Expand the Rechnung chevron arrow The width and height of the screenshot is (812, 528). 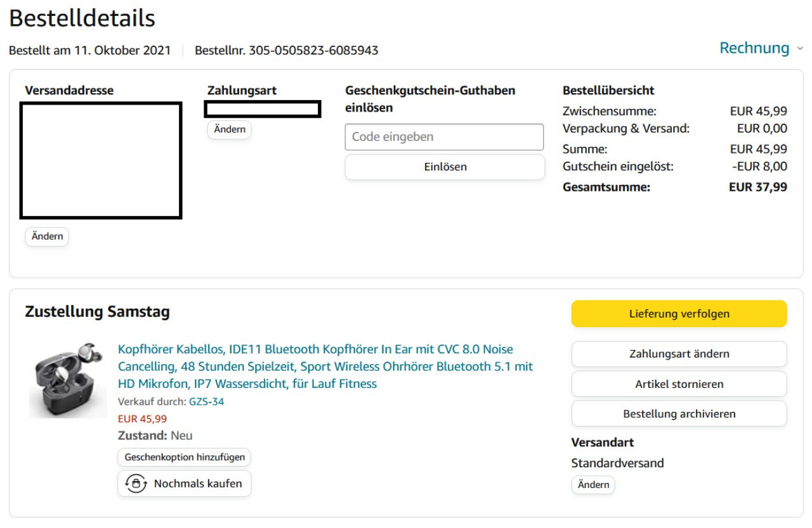[x=799, y=49]
